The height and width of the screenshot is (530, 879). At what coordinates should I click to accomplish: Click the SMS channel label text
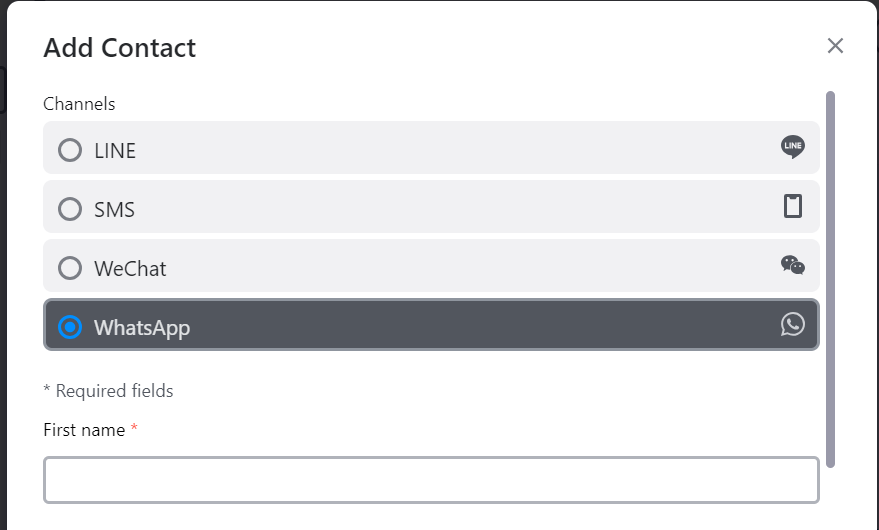pyautogui.click(x=114, y=210)
